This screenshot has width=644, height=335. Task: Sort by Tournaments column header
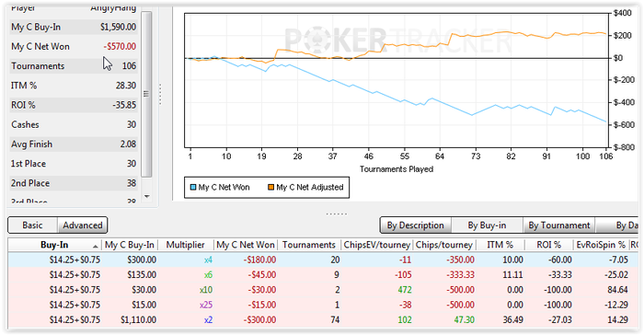[x=309, y=245]
